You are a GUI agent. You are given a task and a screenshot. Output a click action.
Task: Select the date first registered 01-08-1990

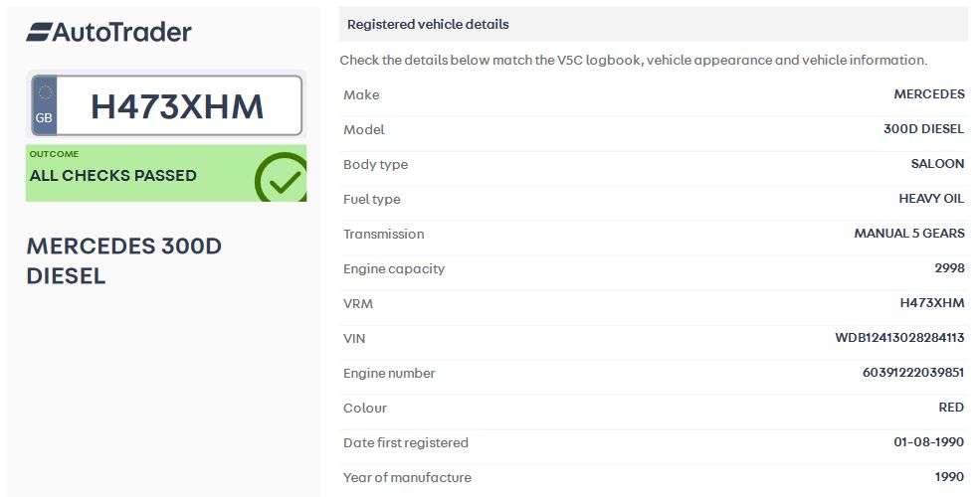pyautogui.click(x=928, y=442)
